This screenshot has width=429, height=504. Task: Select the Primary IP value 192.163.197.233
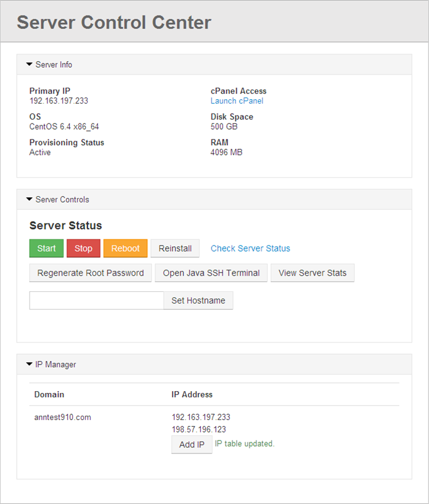pos(59,101)
